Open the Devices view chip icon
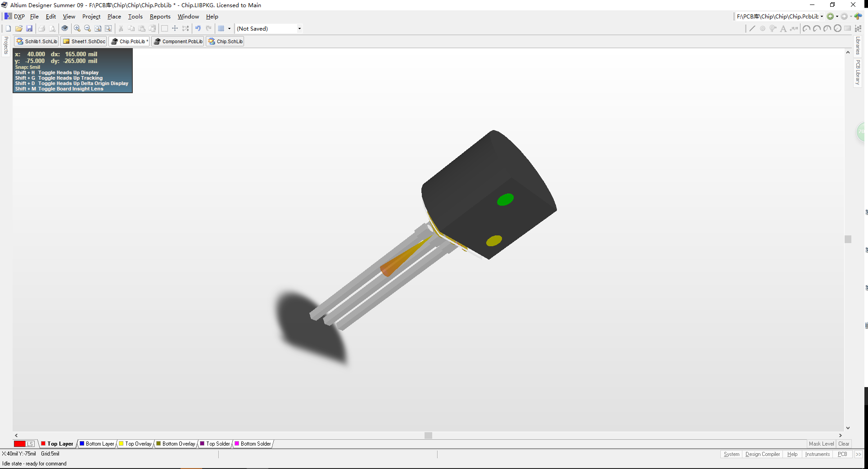 pyautogui.click(x=65, y=28)
